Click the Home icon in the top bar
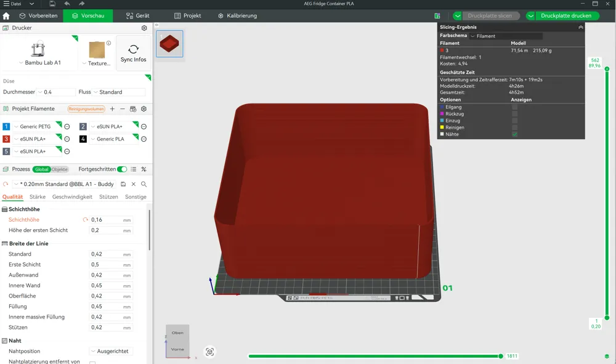The image size is (616, 364). pos(5,15)
